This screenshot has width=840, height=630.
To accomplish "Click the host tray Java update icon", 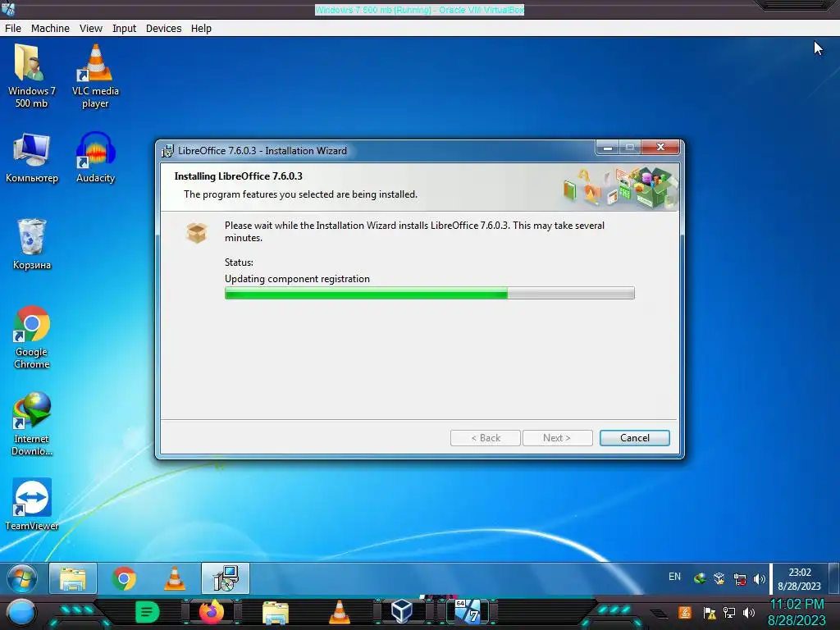I will tap(685, 612).
